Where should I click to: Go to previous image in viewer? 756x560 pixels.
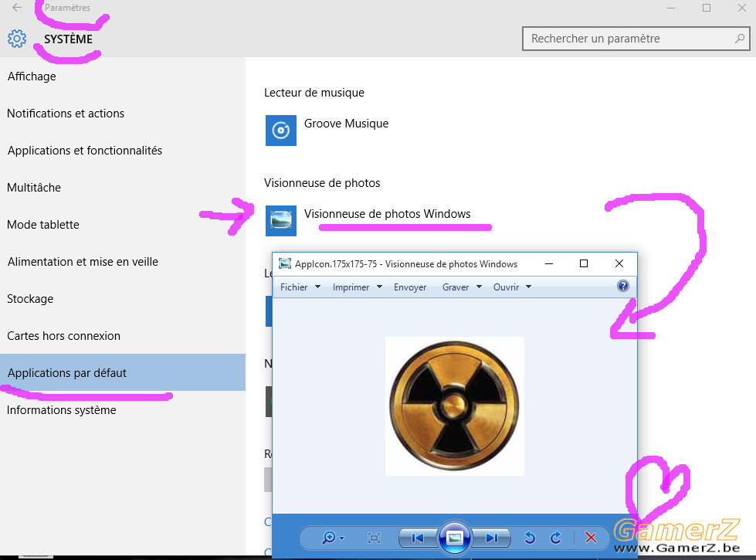pos(418,538)
